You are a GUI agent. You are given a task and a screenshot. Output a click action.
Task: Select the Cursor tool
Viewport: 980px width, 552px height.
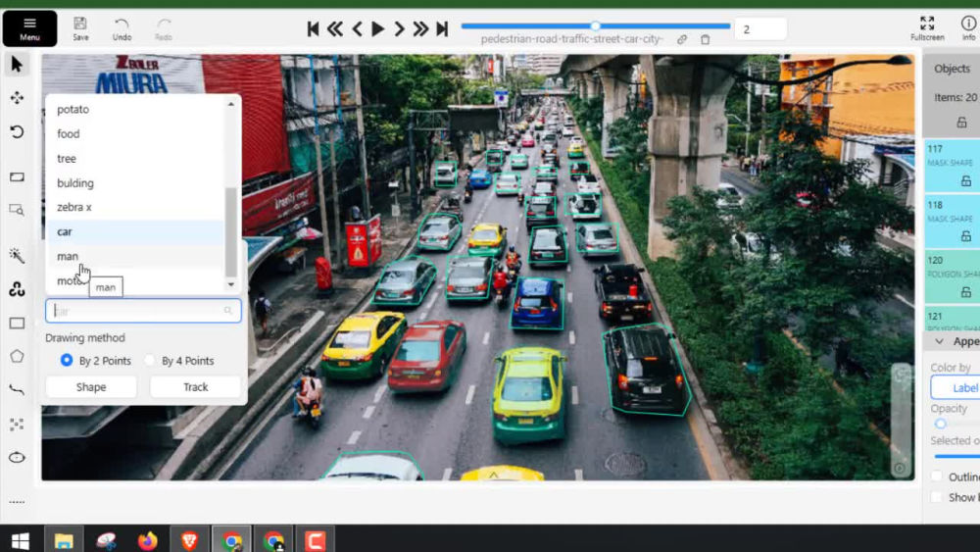pyautogui.click(x=17, y=64)
